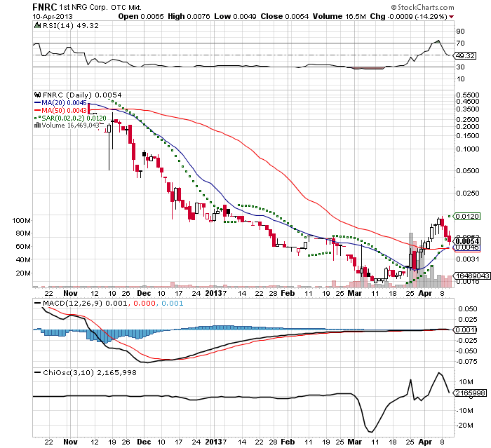Click Nov on the price chart date axis

[x=70, y=293]
